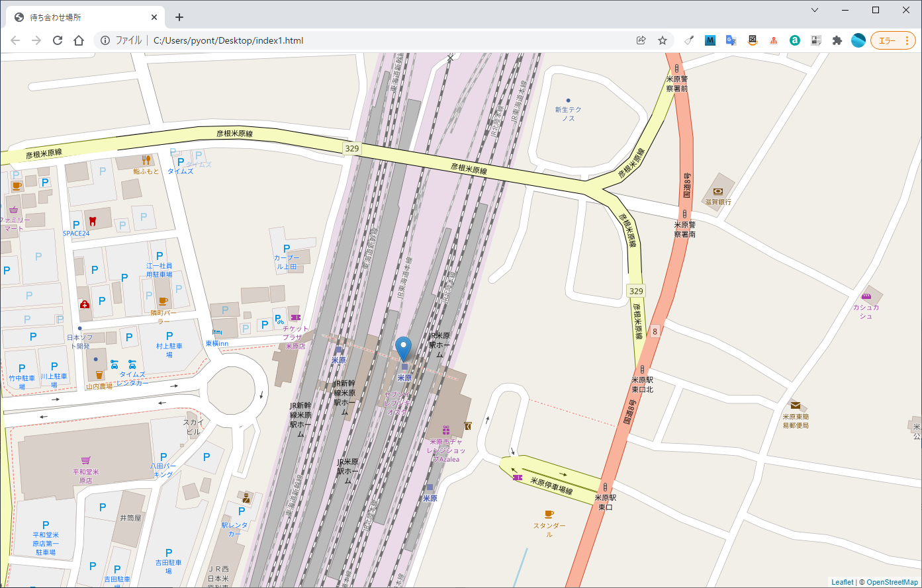
Task: Click the national route 8 shield
Action: (x=655, y=331)
